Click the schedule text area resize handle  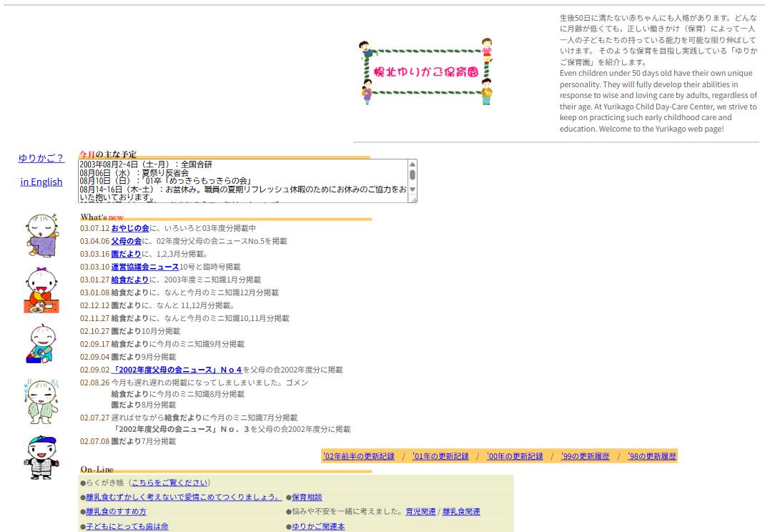pyautogui.click(x=413, y=199)
